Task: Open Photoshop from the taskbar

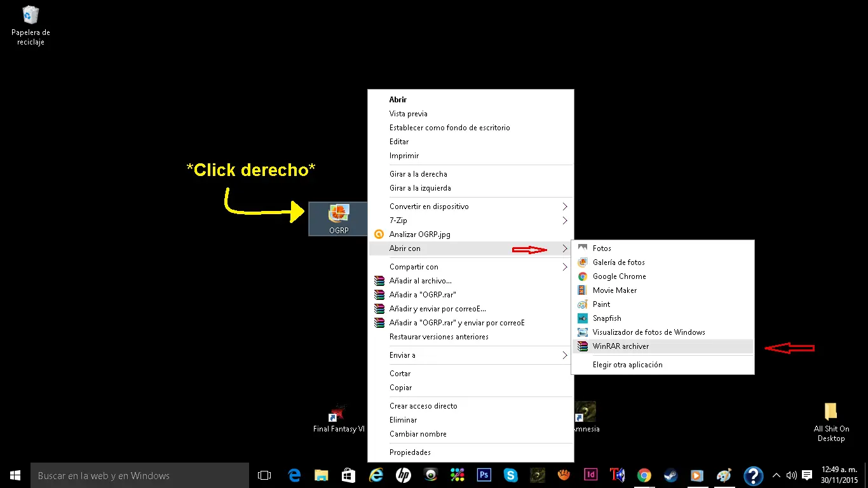Action: point(484,475)
